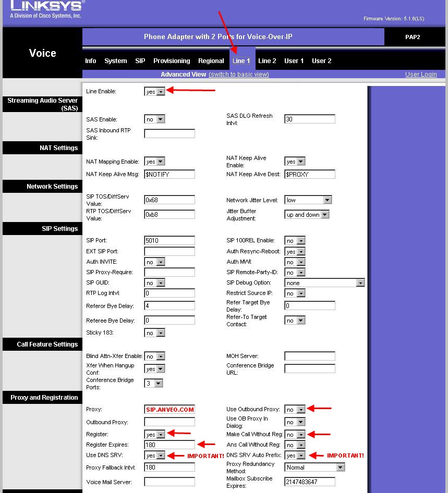
Task: Open the Register dropdown
Action: [154, 435]
